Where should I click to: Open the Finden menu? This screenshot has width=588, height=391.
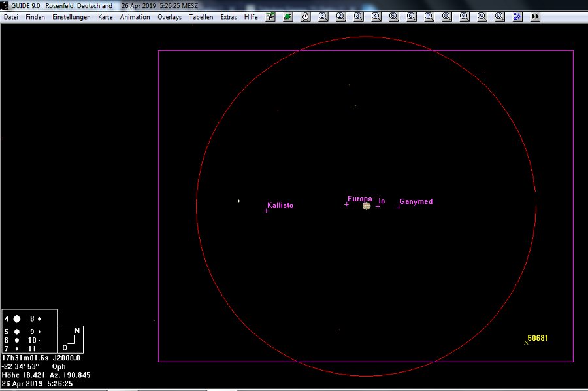coord(35,17)
